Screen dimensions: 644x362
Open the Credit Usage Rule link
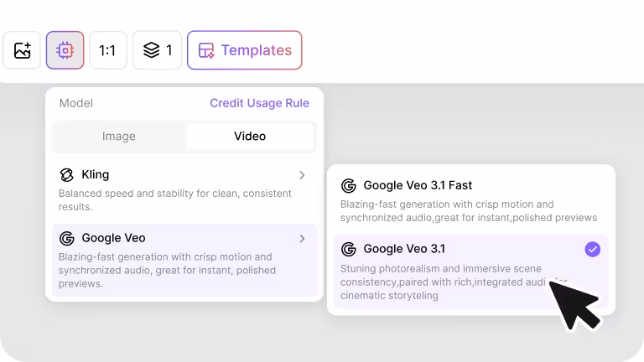pyautogui.click(x=259, y=103)
